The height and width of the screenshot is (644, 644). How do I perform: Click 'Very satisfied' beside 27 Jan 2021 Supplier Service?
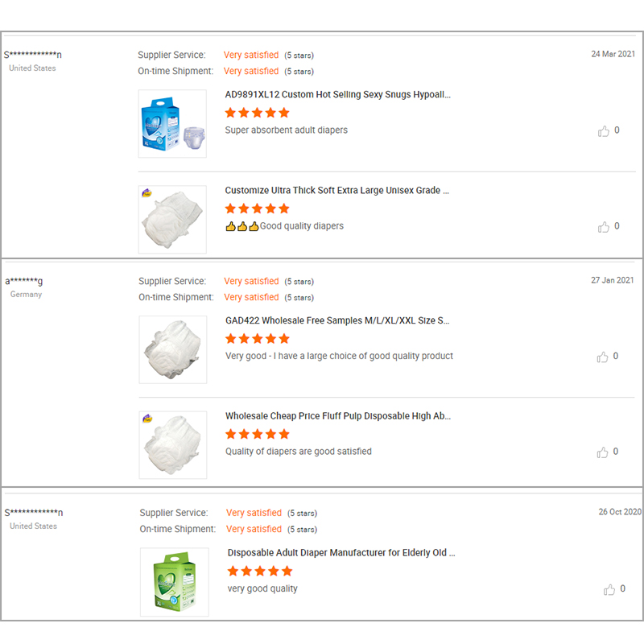tap(251, 281)
